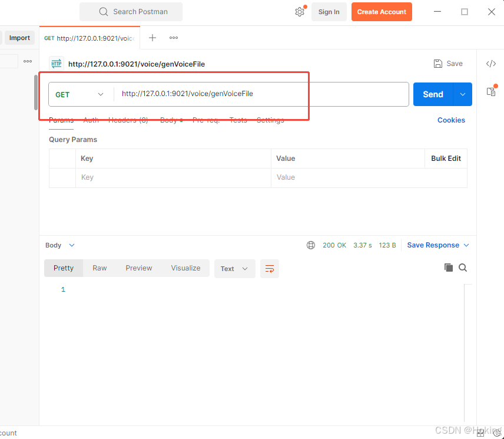This screenshot has width=504, height=439.
Task: Click the 3.37 s response time
Action: click(x=362, y=245)
